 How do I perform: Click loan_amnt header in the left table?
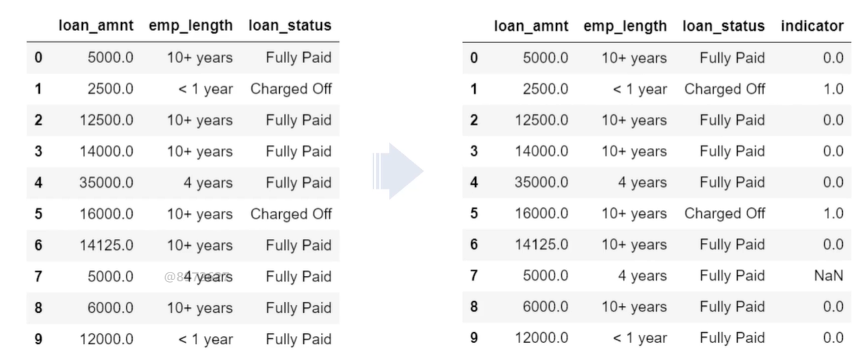coord(96,26)
